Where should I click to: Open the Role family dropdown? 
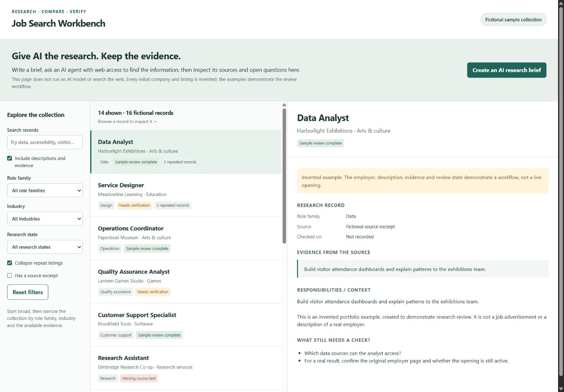[45, 190]
